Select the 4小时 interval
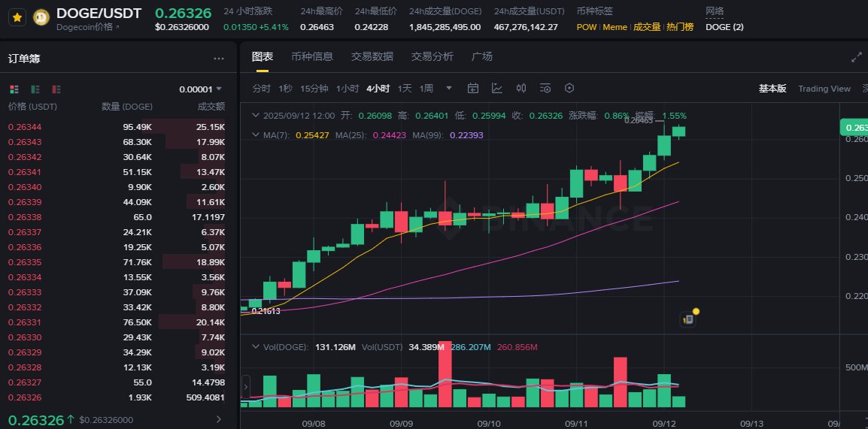 coord(378,89)
